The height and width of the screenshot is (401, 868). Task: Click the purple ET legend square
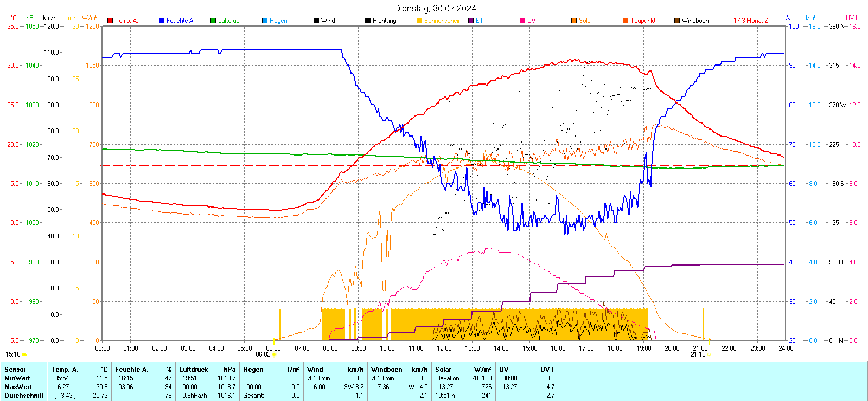click(x=471, y=21)
